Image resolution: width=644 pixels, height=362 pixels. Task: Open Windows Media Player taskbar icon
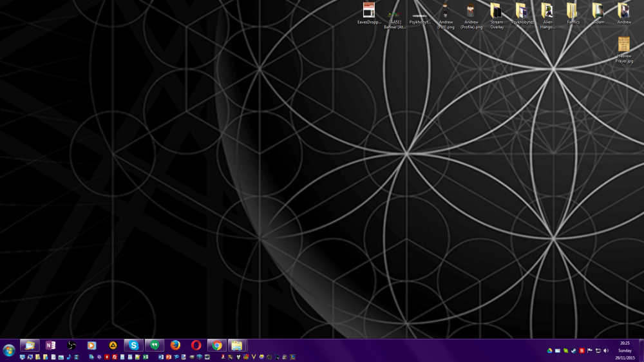[x=92, y=345]
